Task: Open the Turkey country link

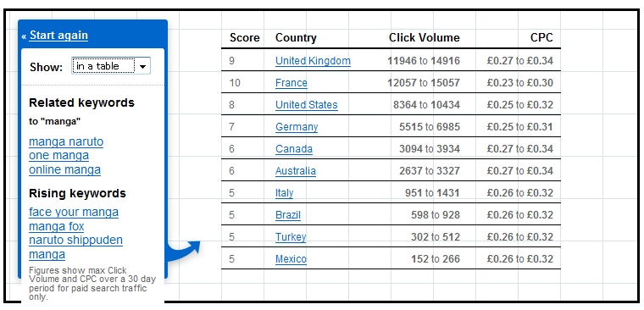Action: [291, 237]
